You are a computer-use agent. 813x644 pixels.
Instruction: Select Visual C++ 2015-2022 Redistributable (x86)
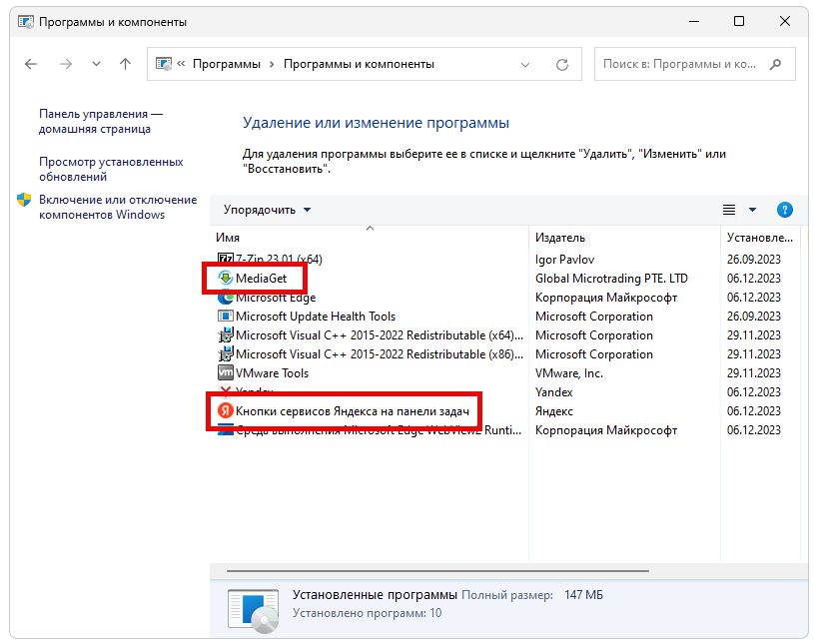[379, 354]
